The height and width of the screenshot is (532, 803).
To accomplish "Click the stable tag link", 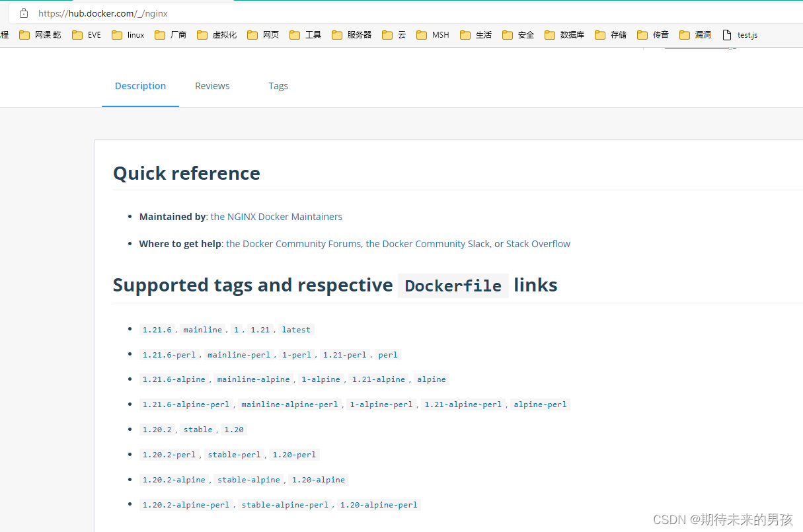I will (x=198, y=430).
